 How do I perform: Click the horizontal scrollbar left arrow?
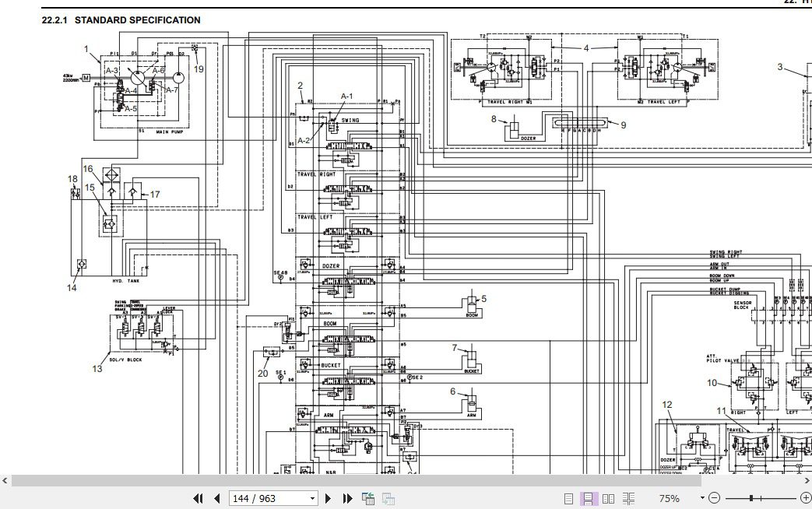(x=5, y=481)
